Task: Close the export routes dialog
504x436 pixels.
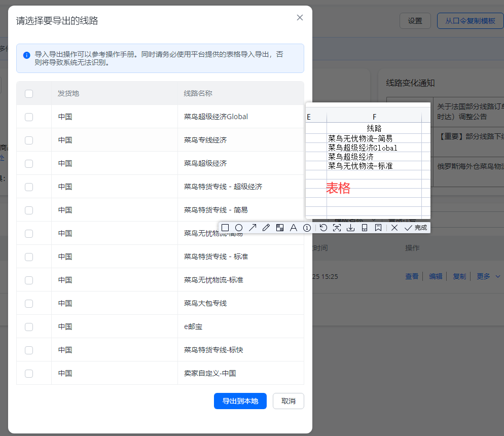Action: tap(300, 18)
